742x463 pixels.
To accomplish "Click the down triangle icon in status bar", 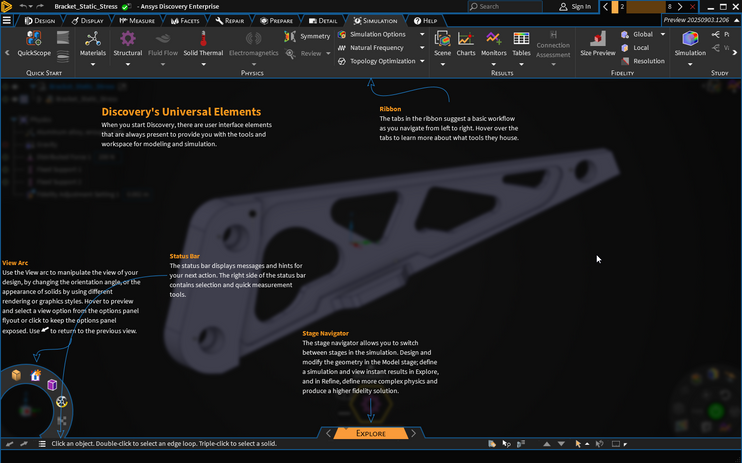I will [x=561, y=444].
